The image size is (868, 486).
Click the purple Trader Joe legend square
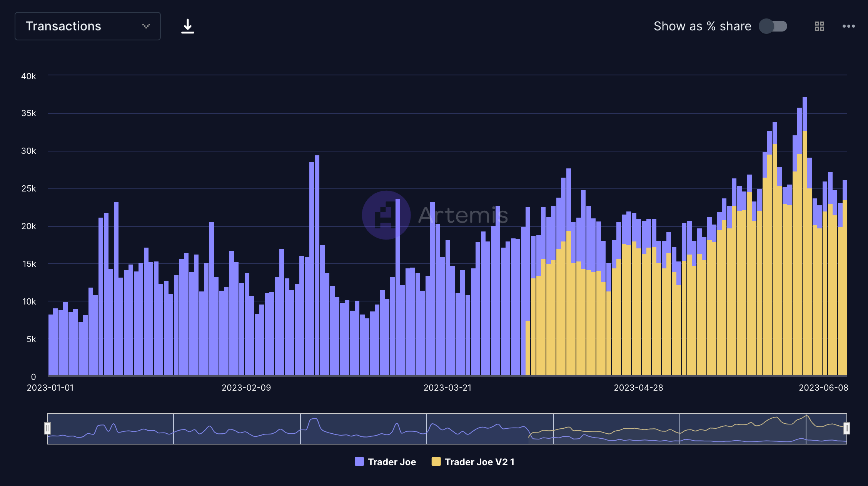click(x=359, y=462)
